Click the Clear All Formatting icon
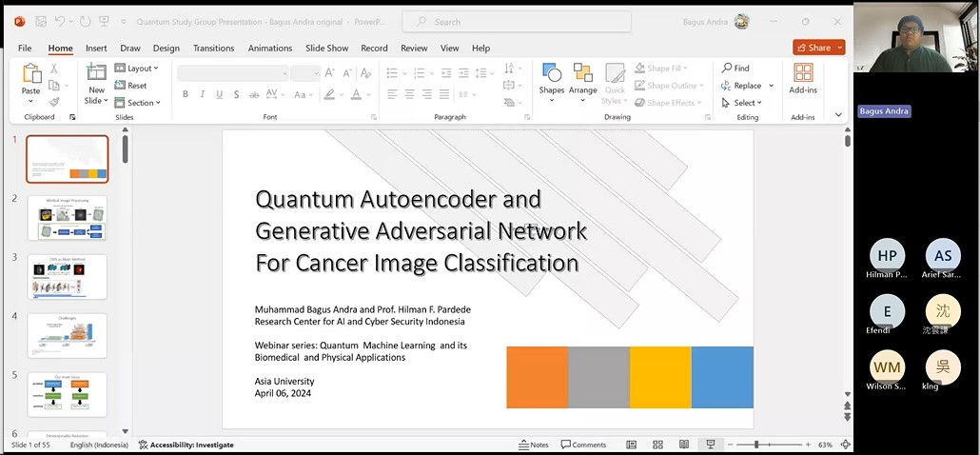The width and height of the screenshot is (980, 455). coord(365,73)
